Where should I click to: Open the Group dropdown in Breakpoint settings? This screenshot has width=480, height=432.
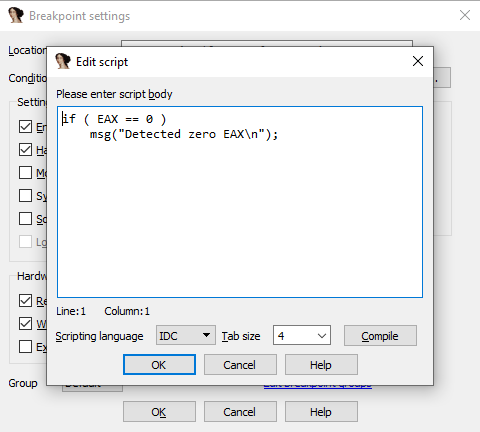92,388
